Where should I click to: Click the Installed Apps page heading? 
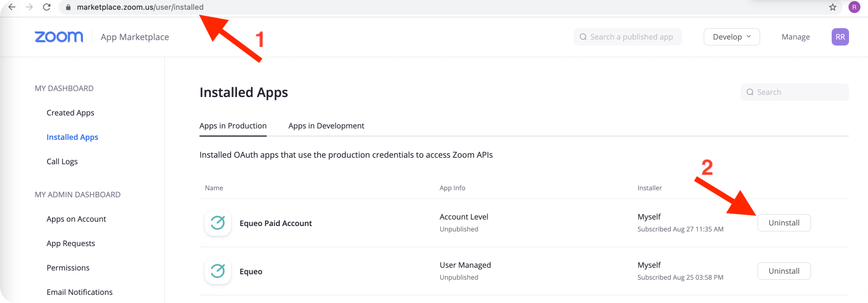[244, 93]
